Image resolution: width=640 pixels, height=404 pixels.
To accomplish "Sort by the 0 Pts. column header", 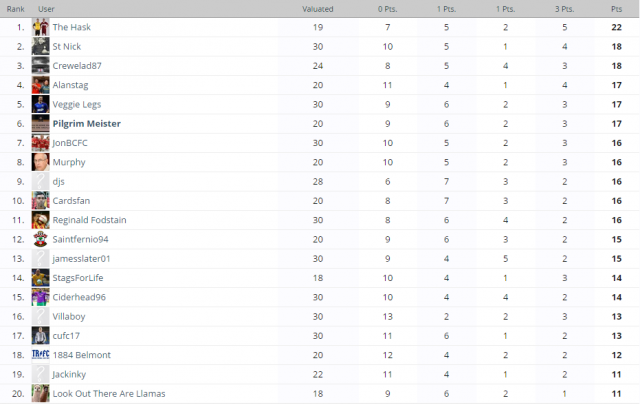I will (x=387, y=9).
